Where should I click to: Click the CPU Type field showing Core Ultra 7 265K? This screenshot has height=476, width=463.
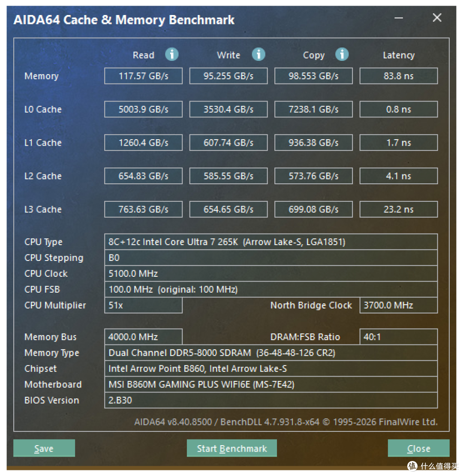(x=271, y=242)
